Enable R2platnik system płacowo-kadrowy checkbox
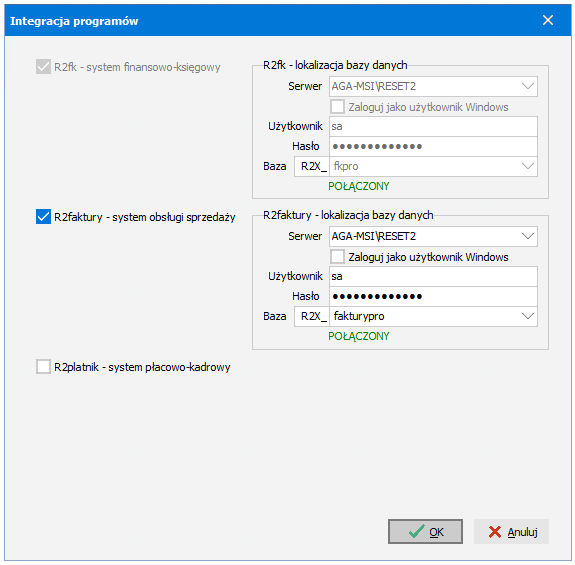The image size is (575, 565). coord(43,367)
